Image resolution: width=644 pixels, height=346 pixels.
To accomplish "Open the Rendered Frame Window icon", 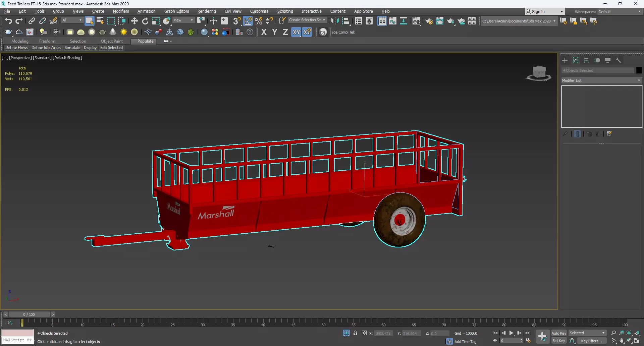I will [x=440, y=21].
